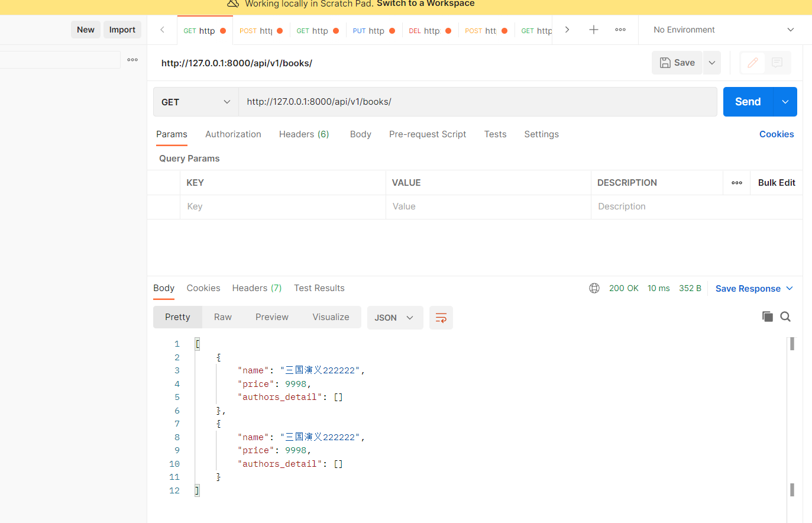The image size is (812, 523).
Task: Switch response view to Preview
Action: tap(272, 317)
